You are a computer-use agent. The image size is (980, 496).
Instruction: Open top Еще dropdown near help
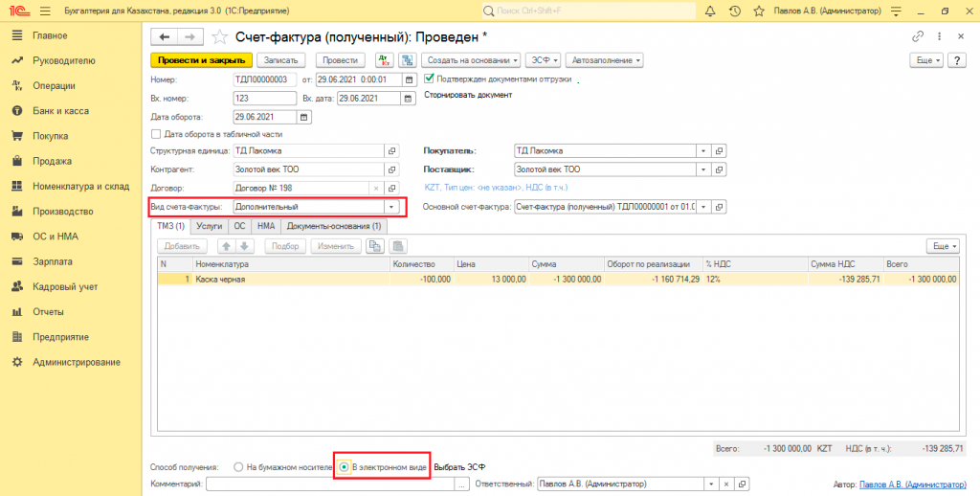click(x=926, y=60)
